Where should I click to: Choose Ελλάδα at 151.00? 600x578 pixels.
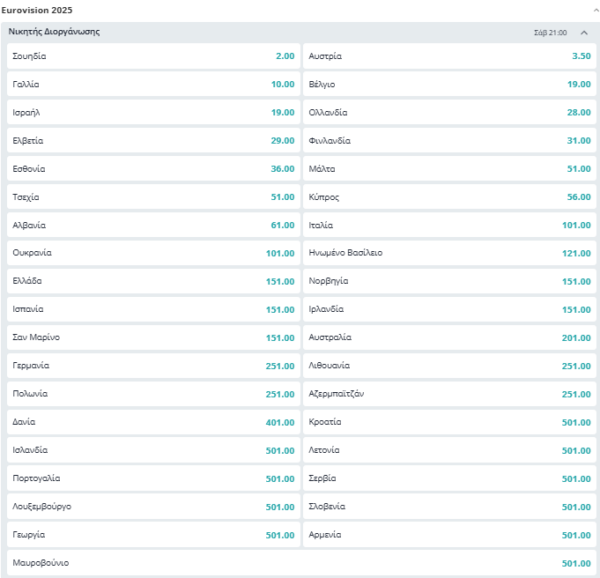(x=153, y=282)
